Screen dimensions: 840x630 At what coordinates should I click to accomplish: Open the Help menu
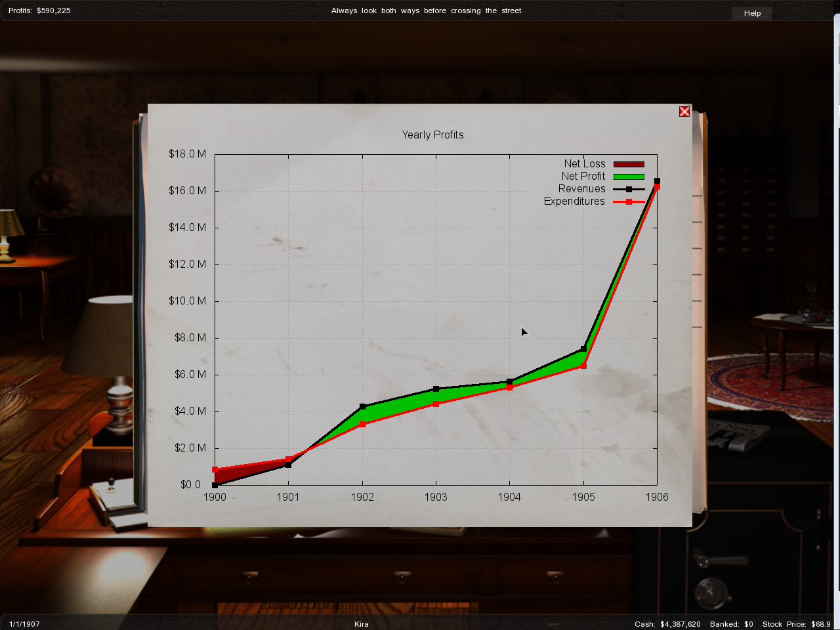[752, 13]
